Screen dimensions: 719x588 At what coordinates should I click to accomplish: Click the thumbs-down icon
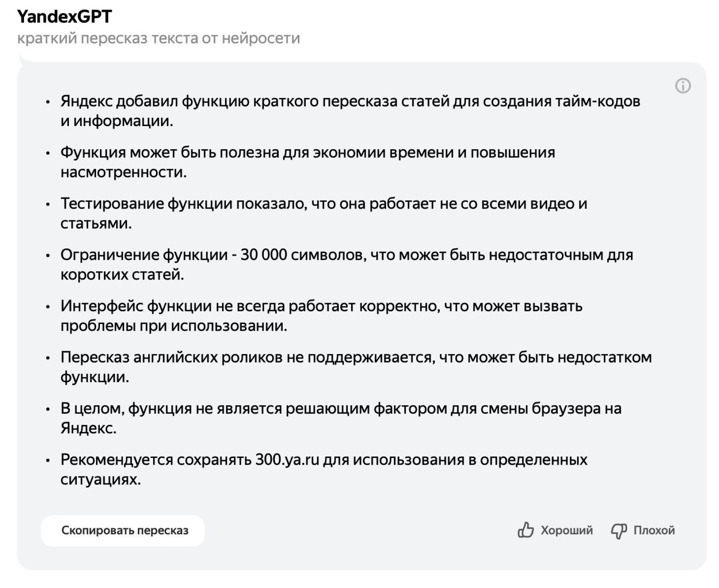point(619,531)
